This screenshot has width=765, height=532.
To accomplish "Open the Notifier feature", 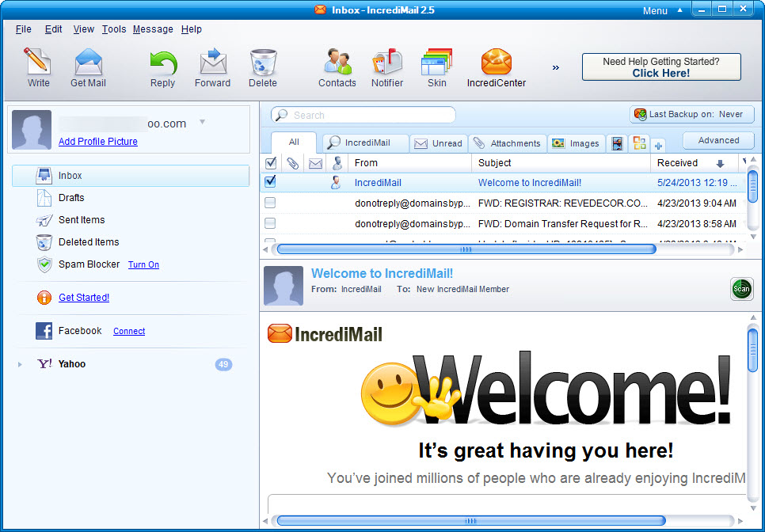I will (387, 67).
